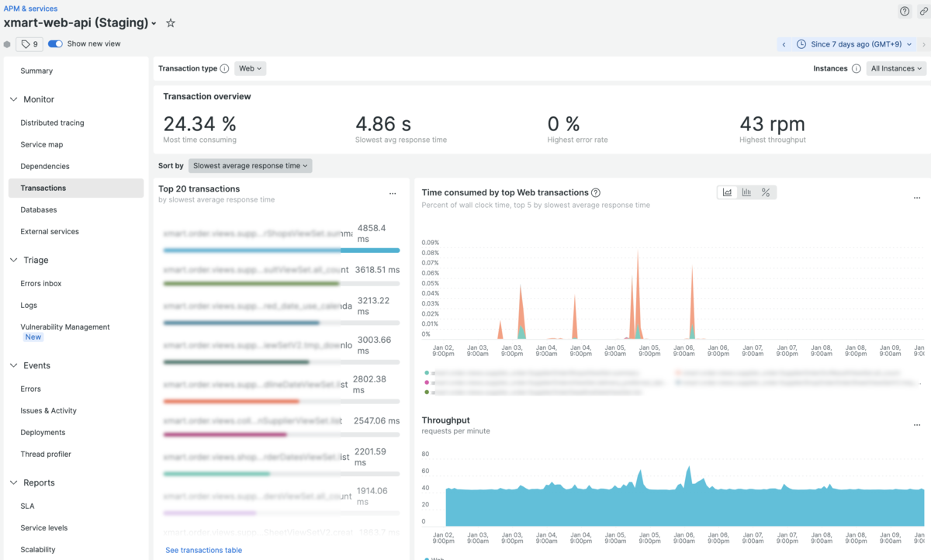The image size is (931, 560).
Task: Go to previous time range arrow
Action: pos(784,44)
